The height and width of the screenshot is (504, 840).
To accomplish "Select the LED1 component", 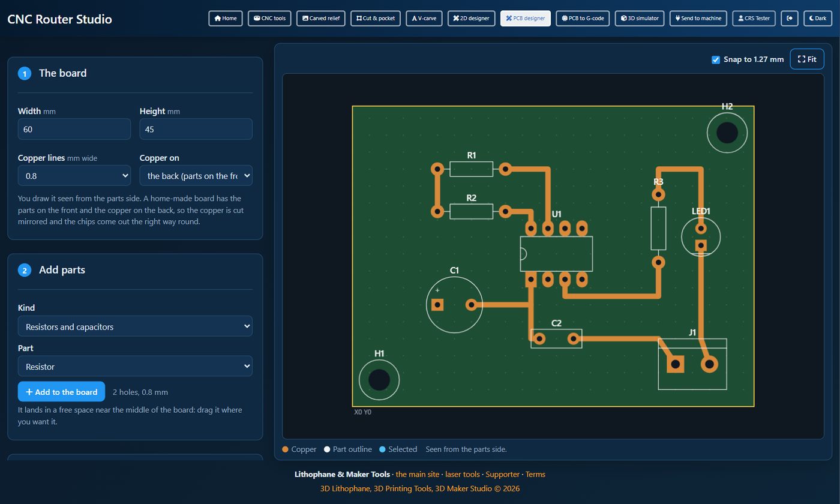I will pos(701,236).
